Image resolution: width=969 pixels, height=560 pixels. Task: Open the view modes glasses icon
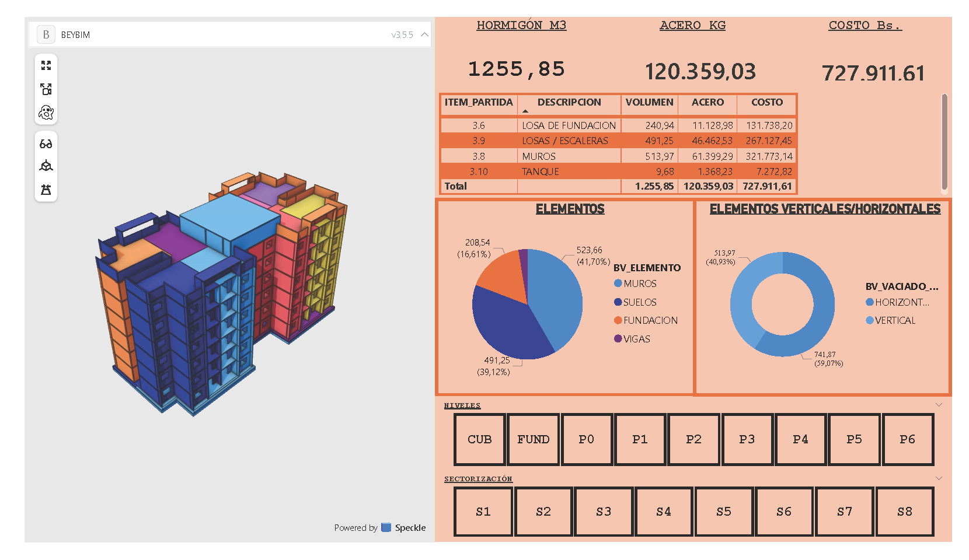pyautogui.click(x=46, y=143)
